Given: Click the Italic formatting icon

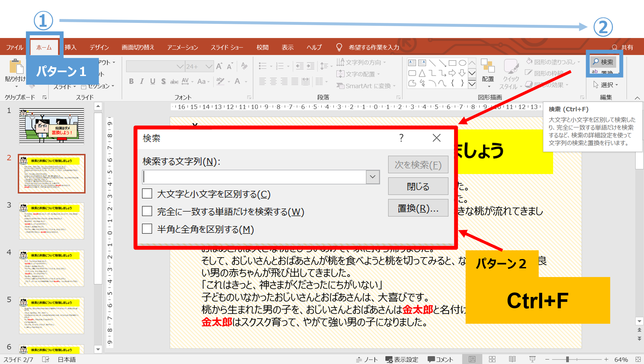Looking at the screenshot, I should 142,81.
